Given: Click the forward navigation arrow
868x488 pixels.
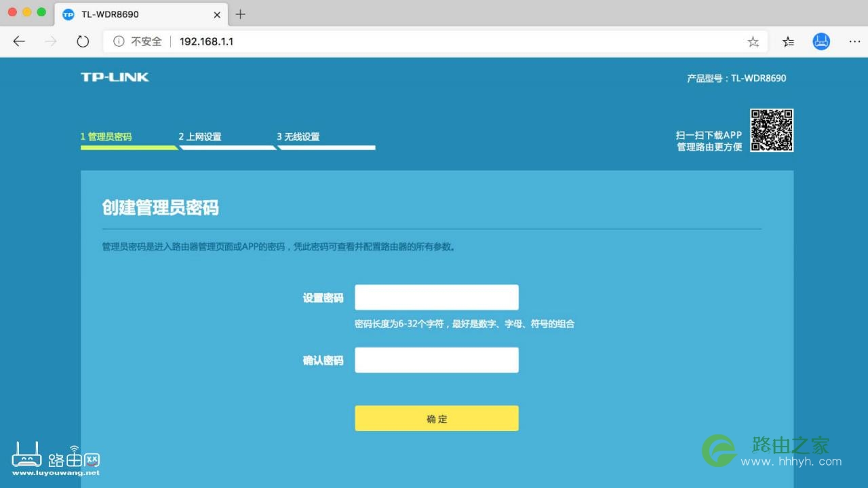Looking at the screenshot, I should [50, 41].
